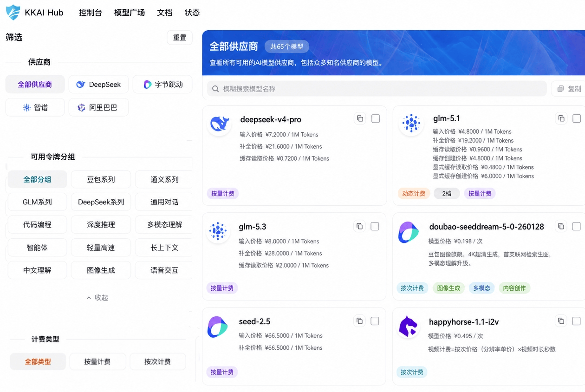Filter by DeepSeek supplier

98,85
